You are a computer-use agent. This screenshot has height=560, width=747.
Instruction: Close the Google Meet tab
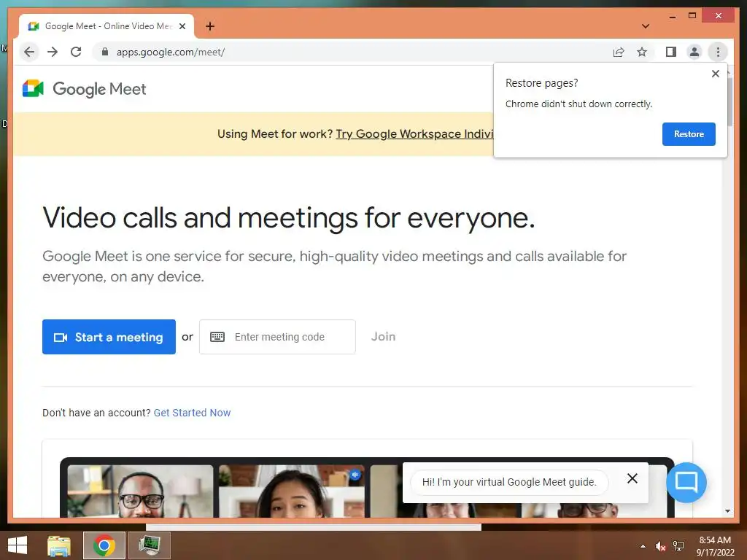(x=182, y=26)
